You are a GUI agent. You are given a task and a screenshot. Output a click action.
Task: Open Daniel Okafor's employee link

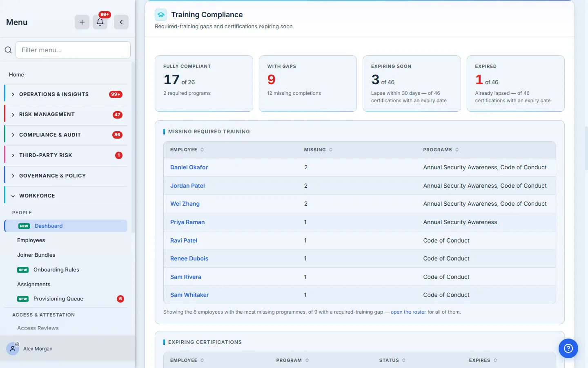pyautogui.click(x=189, y=167)
